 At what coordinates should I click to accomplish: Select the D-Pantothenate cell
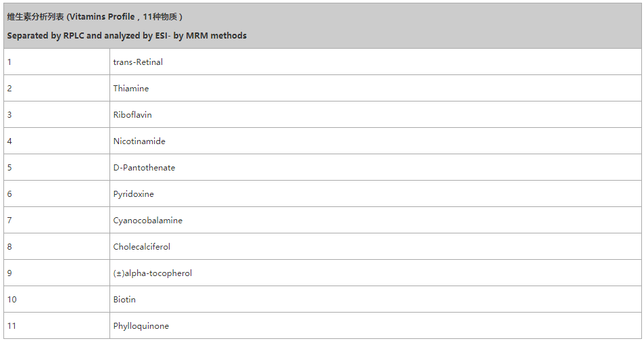144,168
